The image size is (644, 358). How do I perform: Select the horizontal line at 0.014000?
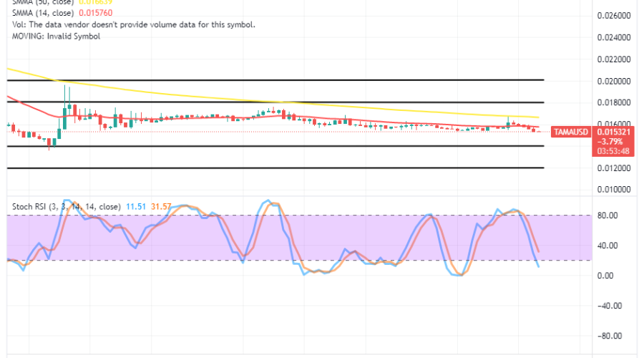pos(275,146)
